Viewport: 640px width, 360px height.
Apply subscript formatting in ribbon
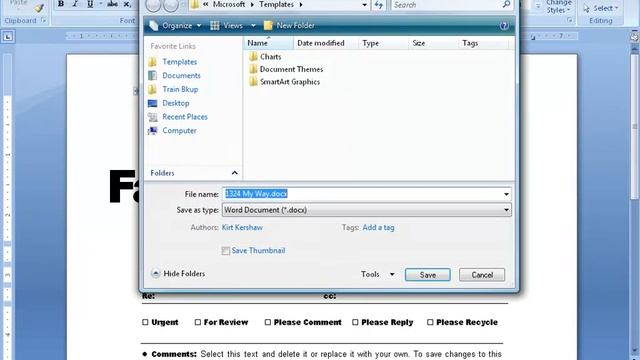(x=127, y=4)
